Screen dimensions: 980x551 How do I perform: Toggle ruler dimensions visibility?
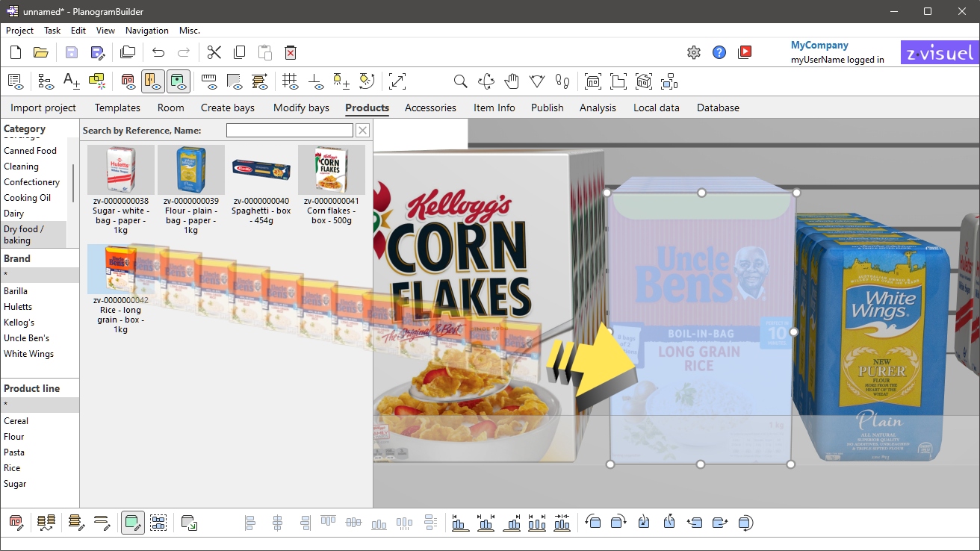coord(209,81)
